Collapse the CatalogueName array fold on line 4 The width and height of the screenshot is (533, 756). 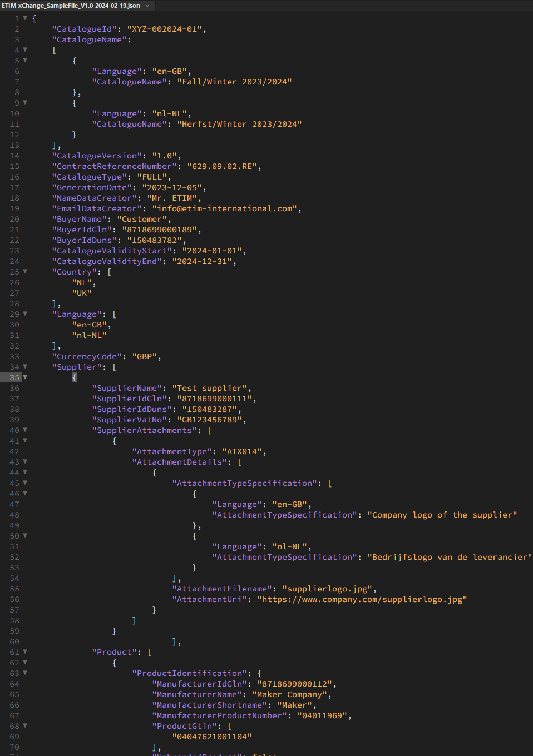(x=25, y=49)
